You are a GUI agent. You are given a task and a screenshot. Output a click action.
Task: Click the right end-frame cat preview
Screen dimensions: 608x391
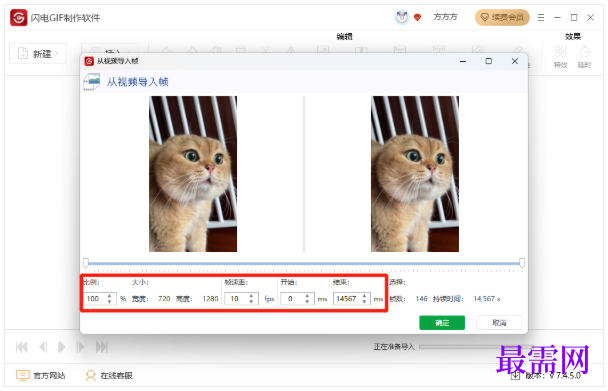(415, 174)
